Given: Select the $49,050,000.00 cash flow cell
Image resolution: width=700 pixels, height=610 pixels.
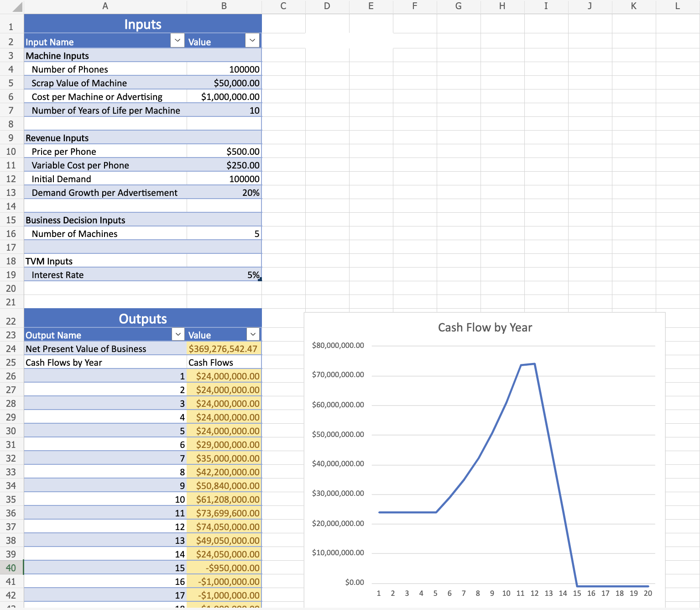Looking at the screenshot, I should [224, 540].
